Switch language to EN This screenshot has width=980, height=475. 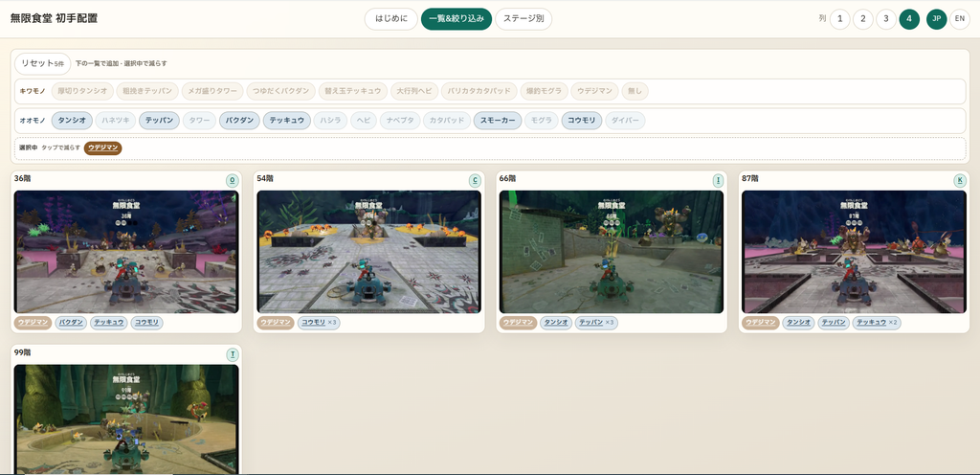tap(960, 19)
